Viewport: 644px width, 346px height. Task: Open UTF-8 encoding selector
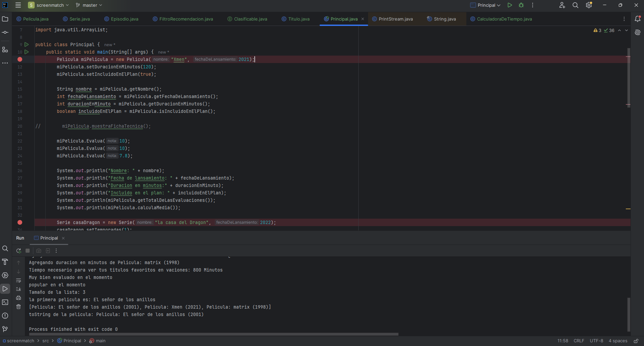pos(596,341)
